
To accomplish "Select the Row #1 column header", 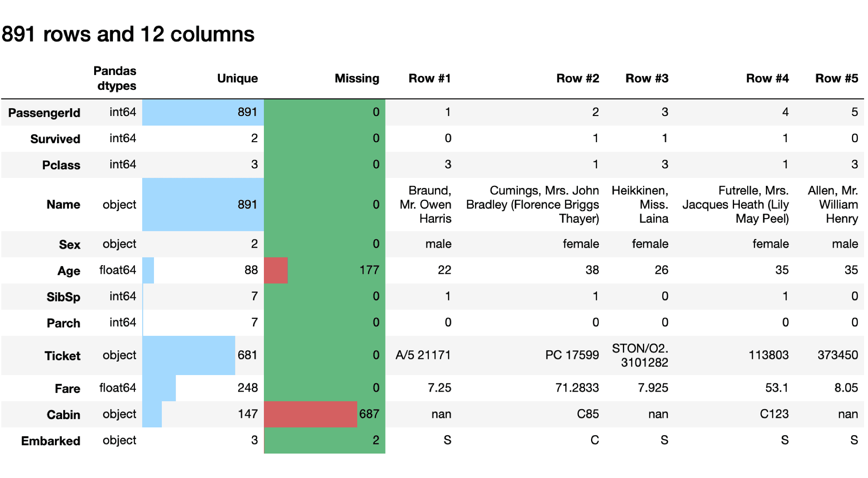I will [429, 79].
